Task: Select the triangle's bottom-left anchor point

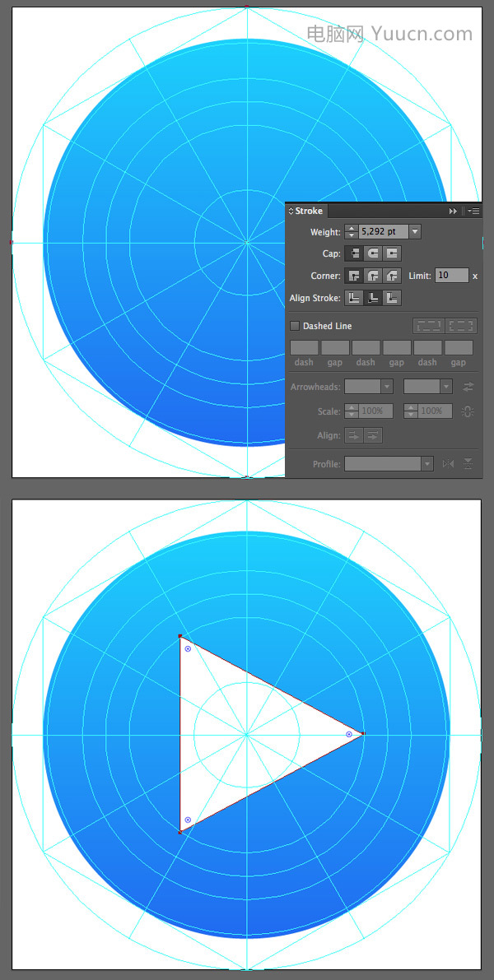Action: click(180, 832)
